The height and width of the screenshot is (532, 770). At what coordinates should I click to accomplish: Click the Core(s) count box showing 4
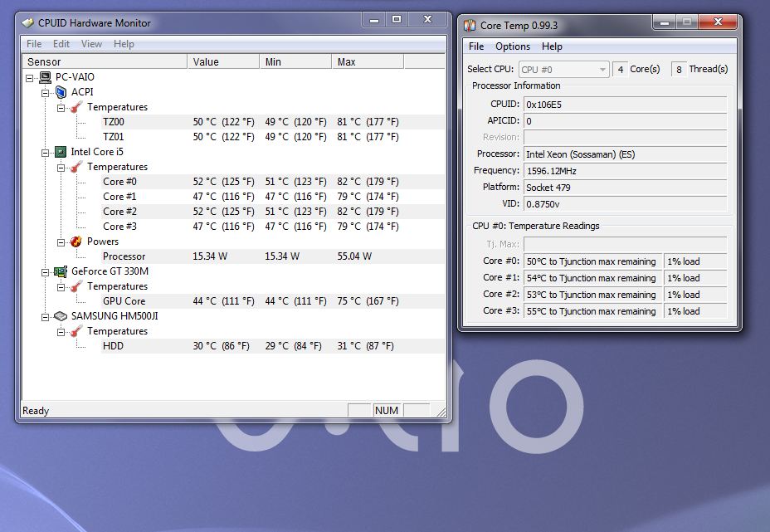coord(620,69)
